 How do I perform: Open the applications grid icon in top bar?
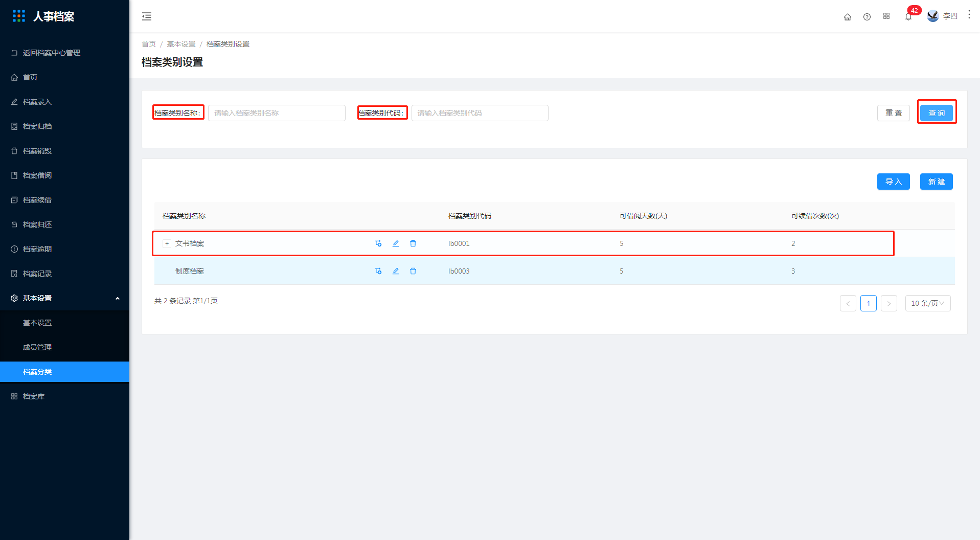(886, 16)
